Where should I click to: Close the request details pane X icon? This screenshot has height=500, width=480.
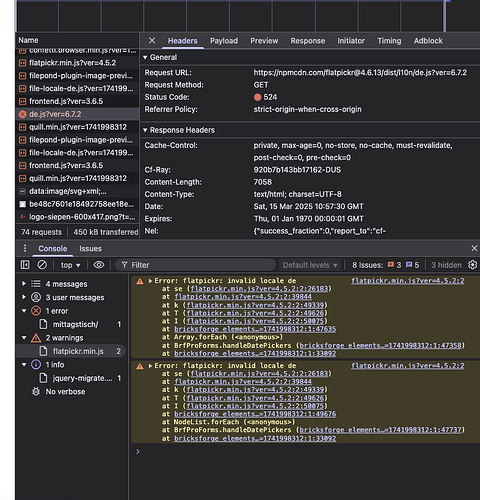pos(152,41)
